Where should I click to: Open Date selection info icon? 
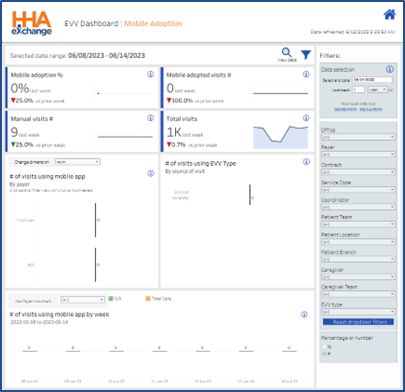[x=390, y=69]
